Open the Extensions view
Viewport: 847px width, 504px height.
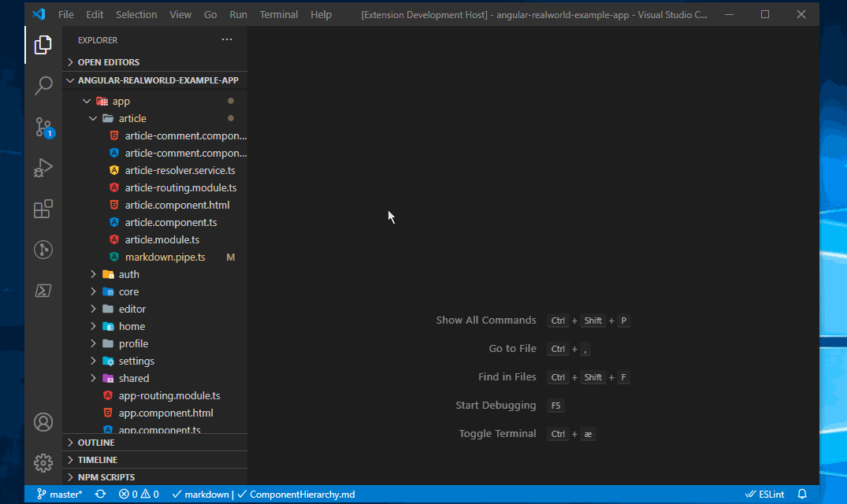point(43,209)
